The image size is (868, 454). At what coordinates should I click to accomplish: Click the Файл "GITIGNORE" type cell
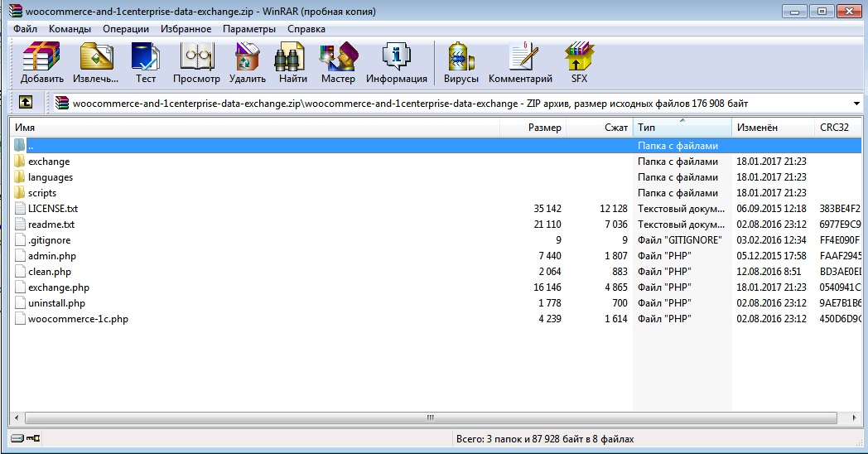point(680,239)
